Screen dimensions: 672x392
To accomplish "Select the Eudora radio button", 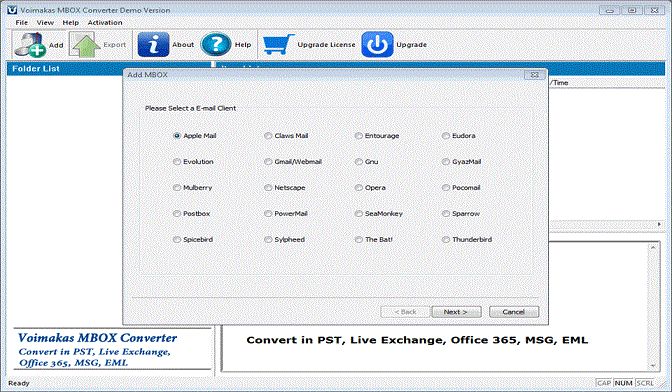I will tap(446, 136).
